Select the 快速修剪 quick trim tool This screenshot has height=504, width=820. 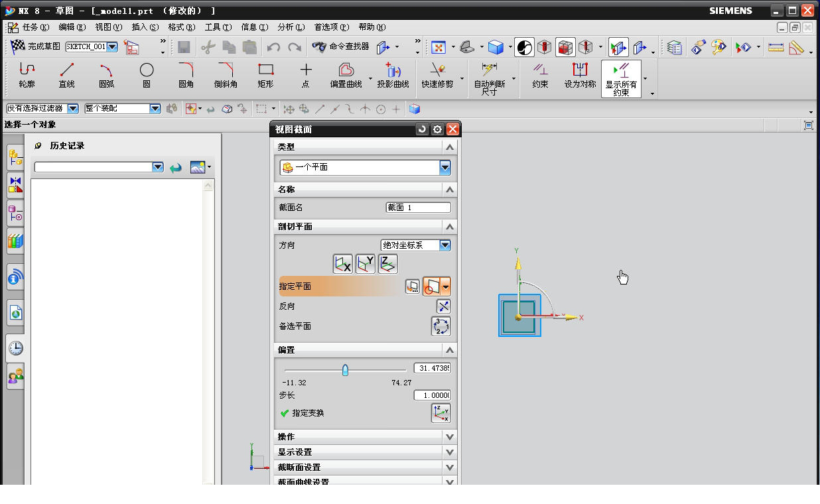tap(437, 76)
